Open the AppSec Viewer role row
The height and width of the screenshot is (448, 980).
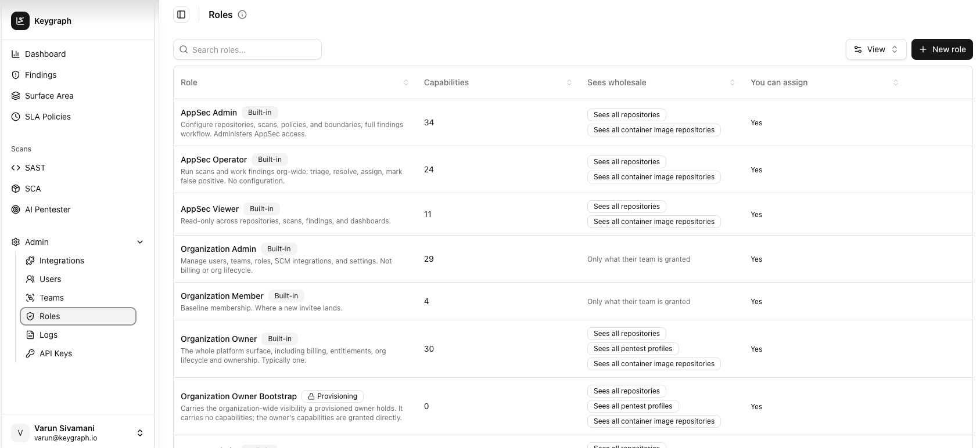573,214
